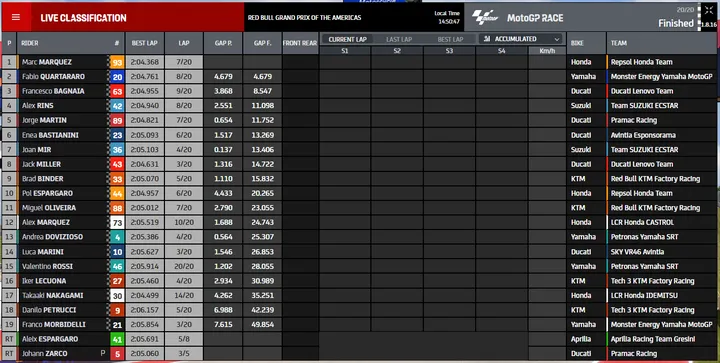Click team name Avintia Esponsorama
This screenshot has height=363, width=720.
point(643,135)
